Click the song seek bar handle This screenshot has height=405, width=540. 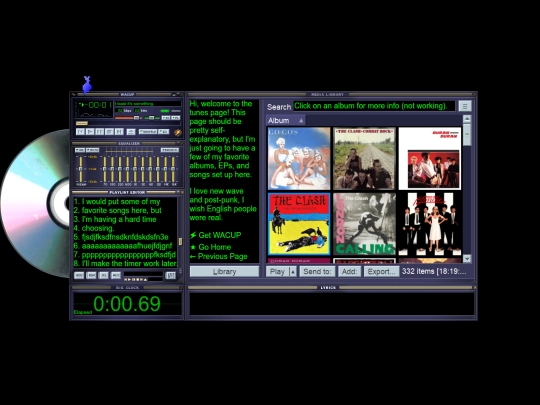(82, 123)
